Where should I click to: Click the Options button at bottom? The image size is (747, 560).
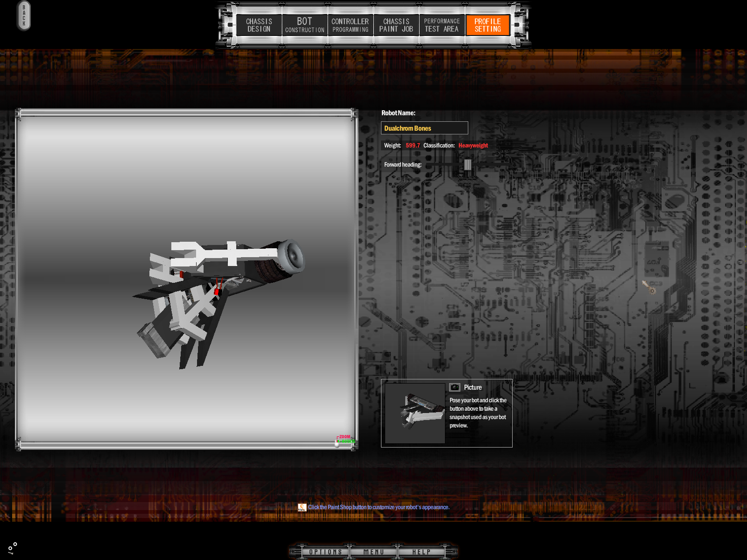tap(325, 552)
